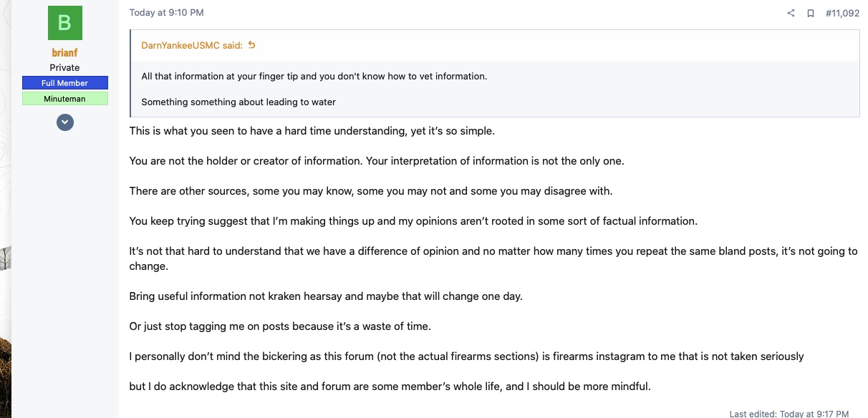The image size is (868, 418).
Task: Expand brianf's user details chevron
Action: click(x=65, y=122)
